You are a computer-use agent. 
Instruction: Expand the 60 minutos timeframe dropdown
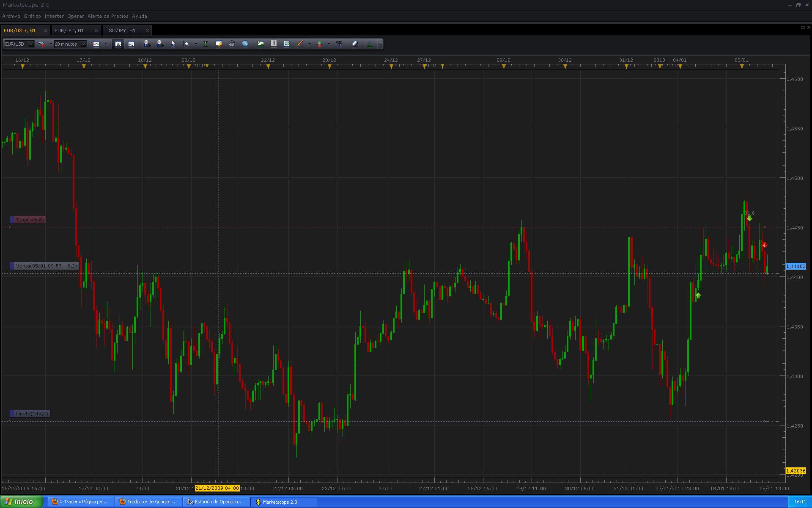point(83,44)
